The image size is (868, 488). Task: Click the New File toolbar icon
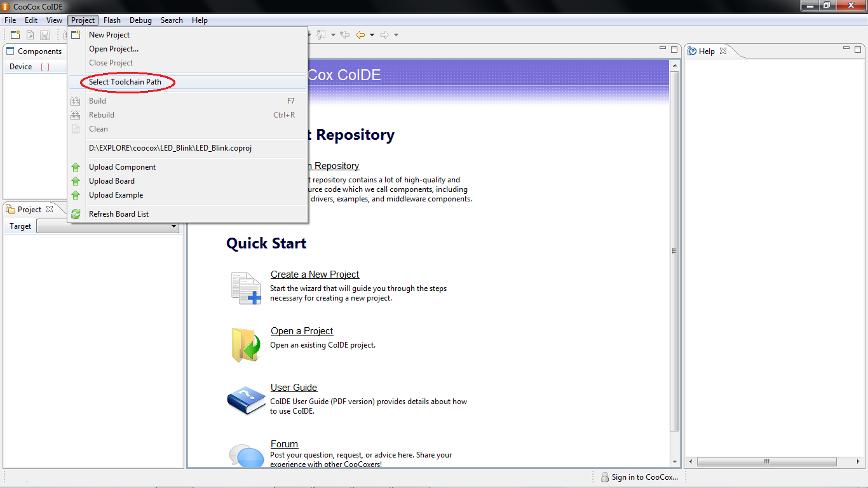[x=30, y=35]
